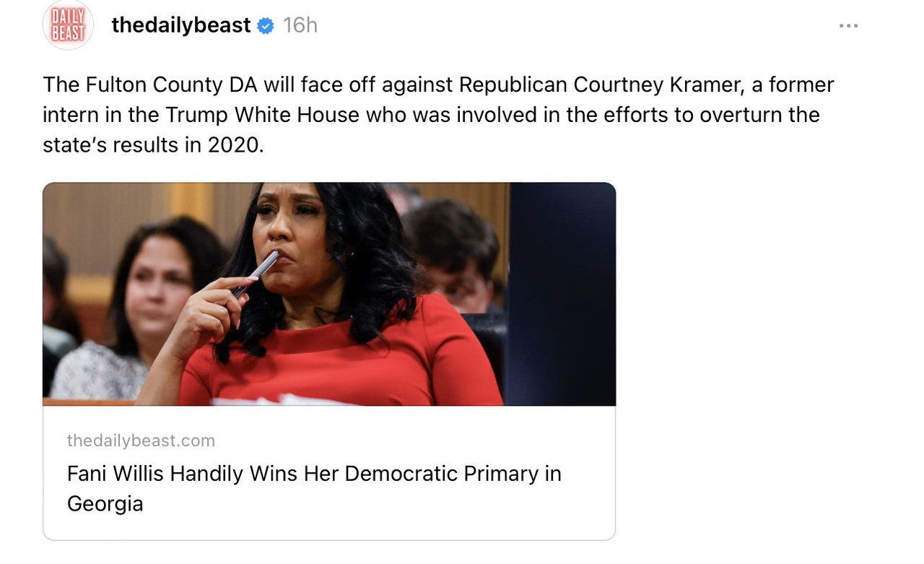Visit the thedailybeast username profile
The height and width of the screenshot is (564, 924).
[x=180, y=25]
